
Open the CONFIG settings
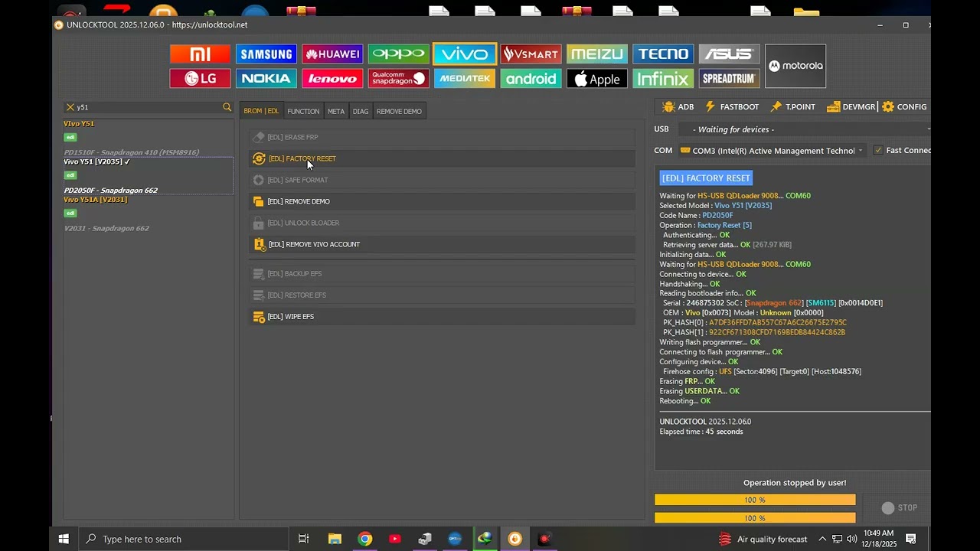click(904, 107)
